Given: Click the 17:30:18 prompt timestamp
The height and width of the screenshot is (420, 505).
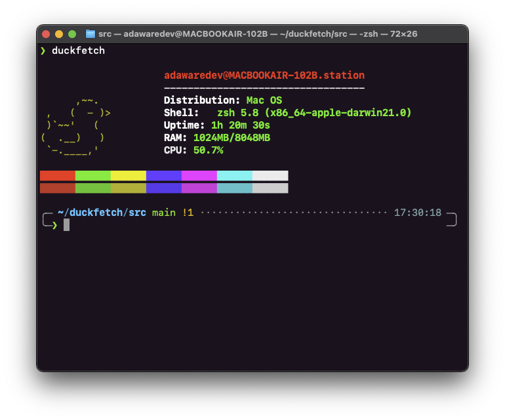Looking at the screenshot, I should [418, 213].
